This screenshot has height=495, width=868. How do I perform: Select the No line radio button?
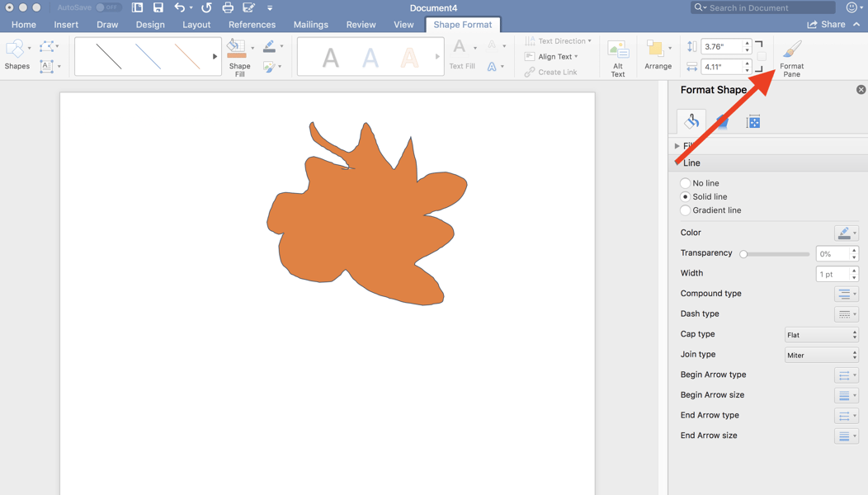click(x=686, y=182)
